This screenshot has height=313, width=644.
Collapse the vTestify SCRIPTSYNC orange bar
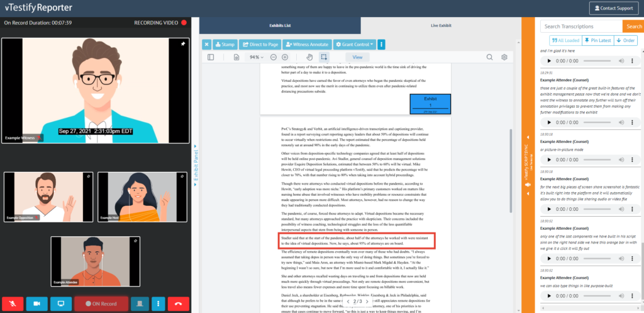(x=528, y=166)
